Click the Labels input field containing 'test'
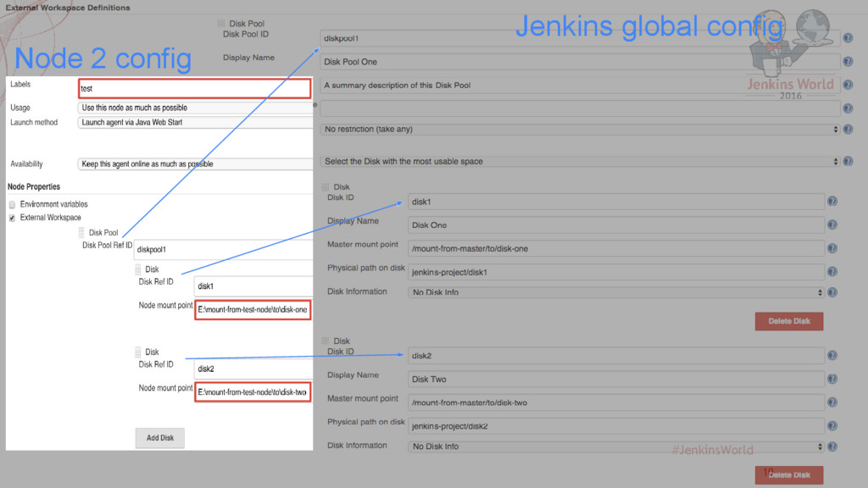Viewport: 868px width, 488px height. click(x=195, y=88)
